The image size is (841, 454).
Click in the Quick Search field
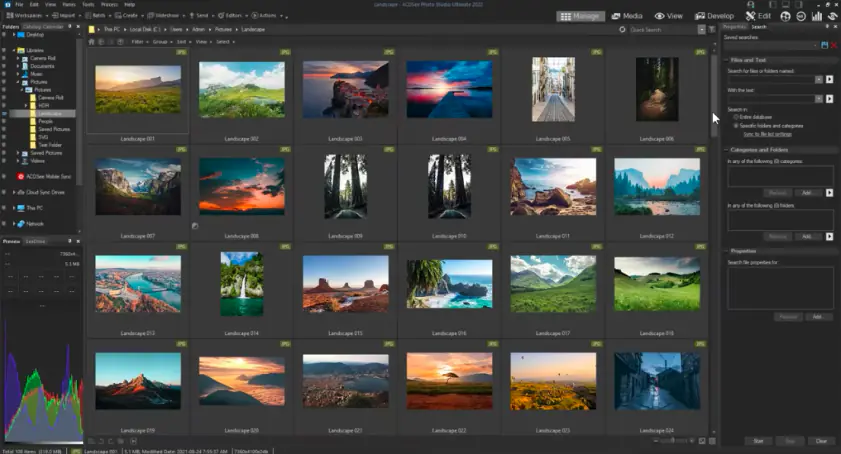pos(662,30)
